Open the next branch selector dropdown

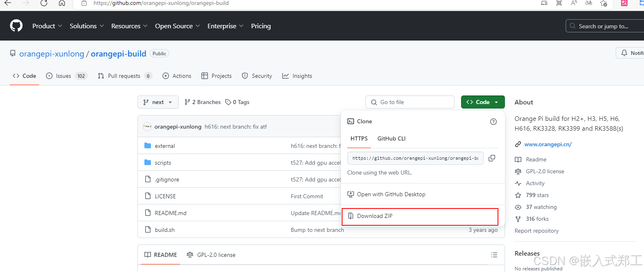tap(158, 102)
